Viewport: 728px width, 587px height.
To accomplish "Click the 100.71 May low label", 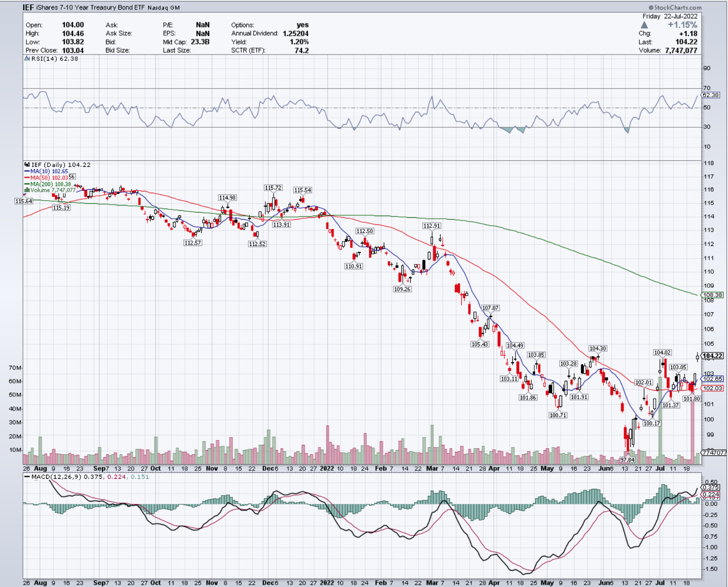I will coord(558,415).
